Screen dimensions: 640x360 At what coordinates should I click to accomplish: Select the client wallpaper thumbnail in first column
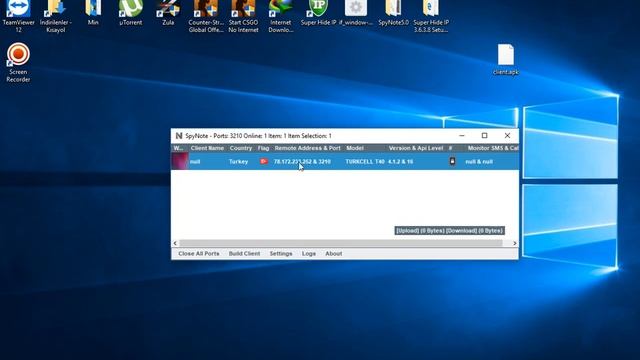180,161
